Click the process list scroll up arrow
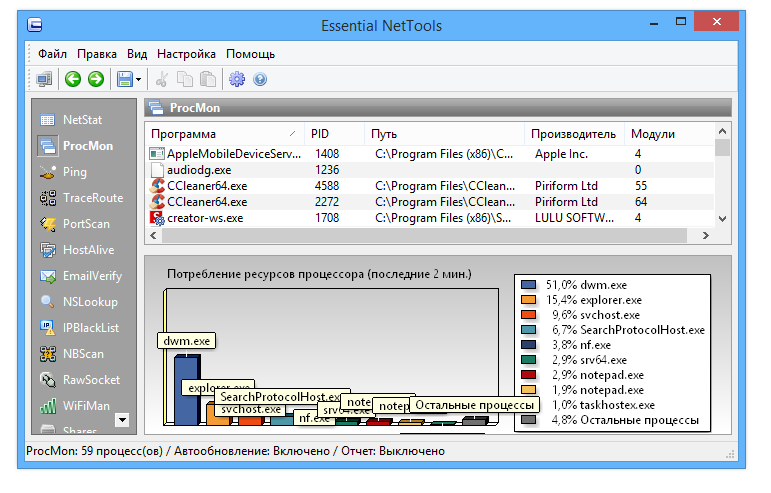 coord(722,131)
